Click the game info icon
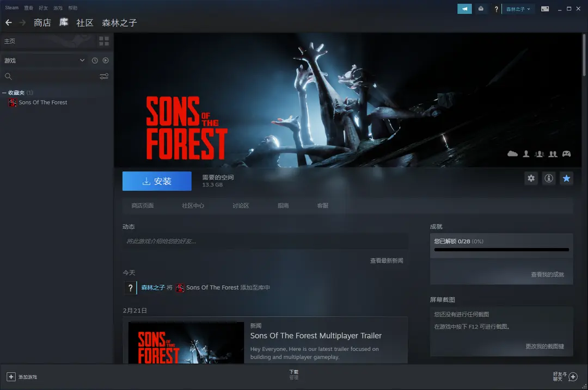The width and height of the screenshot is (588, 390). tap(549, 178)
